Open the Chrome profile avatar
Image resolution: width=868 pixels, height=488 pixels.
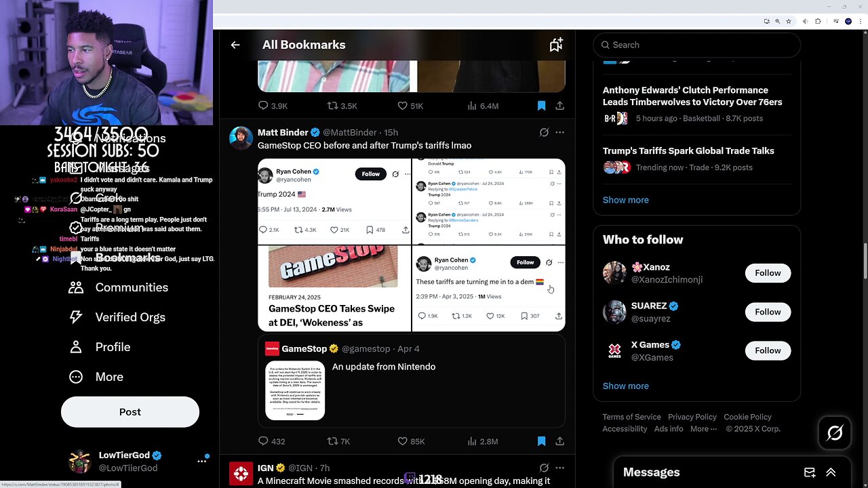848,22
